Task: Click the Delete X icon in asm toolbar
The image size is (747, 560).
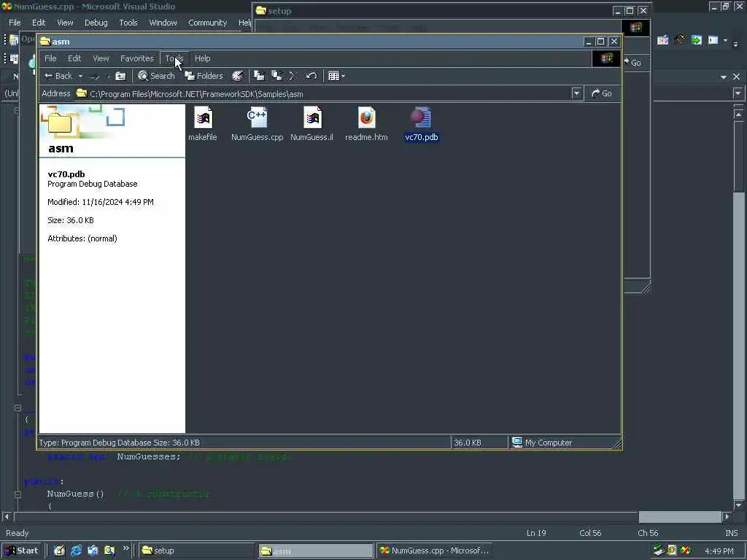Action: pyautogui.click(x=293, y=76)
